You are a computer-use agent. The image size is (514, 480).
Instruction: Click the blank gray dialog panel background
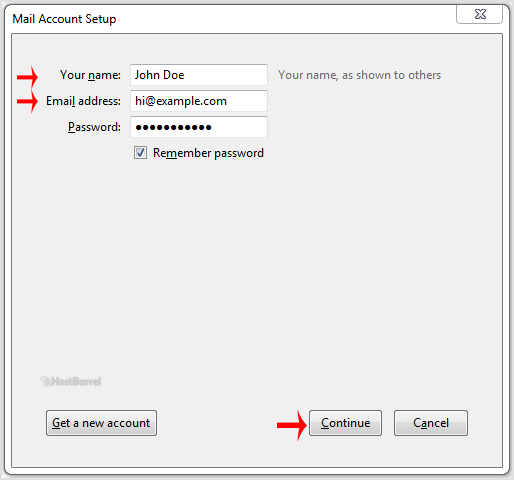point(257,267)
